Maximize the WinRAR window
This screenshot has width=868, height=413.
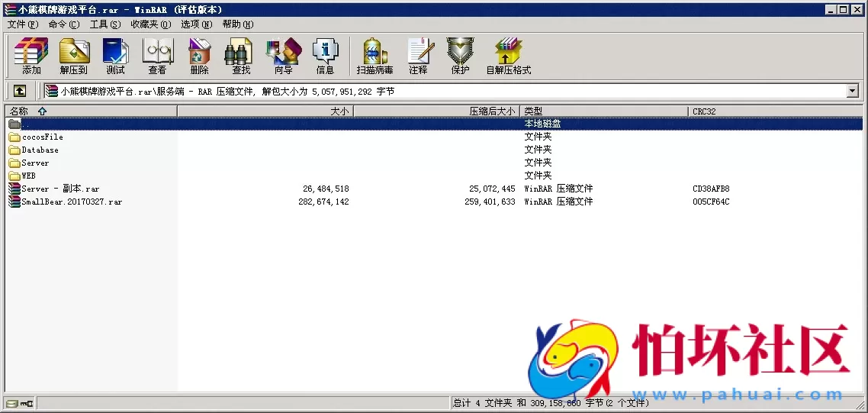(x=843, y=10)
